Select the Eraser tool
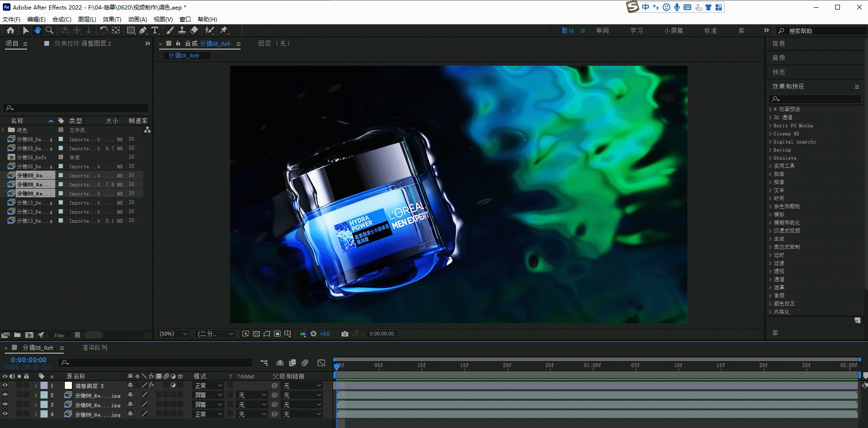The width and height of the screenshot is (868, 428). click(x=194, y=30)
